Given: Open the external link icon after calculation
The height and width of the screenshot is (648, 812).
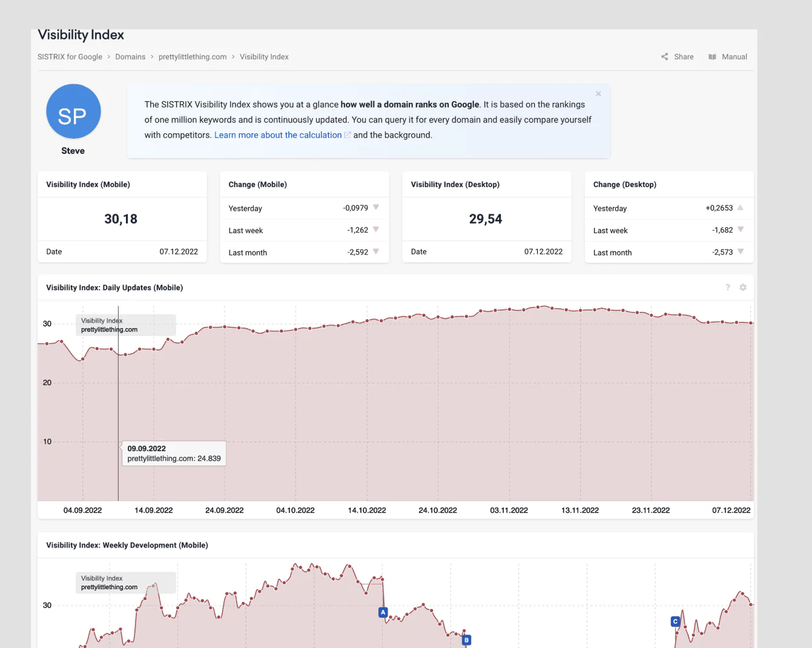Looking at the screenshot, I should pos(348,135).
